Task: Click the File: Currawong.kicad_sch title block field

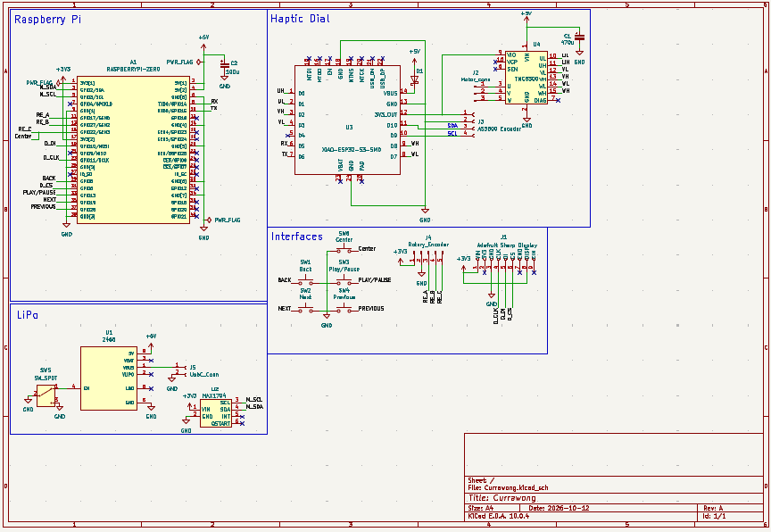Action: coord(508,487)
